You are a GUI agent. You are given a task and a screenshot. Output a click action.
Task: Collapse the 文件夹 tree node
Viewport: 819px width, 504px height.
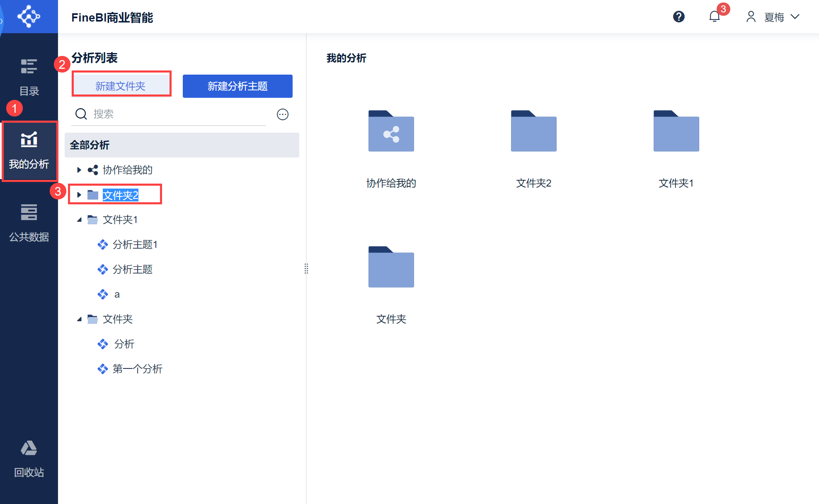(x=79, y=319)
